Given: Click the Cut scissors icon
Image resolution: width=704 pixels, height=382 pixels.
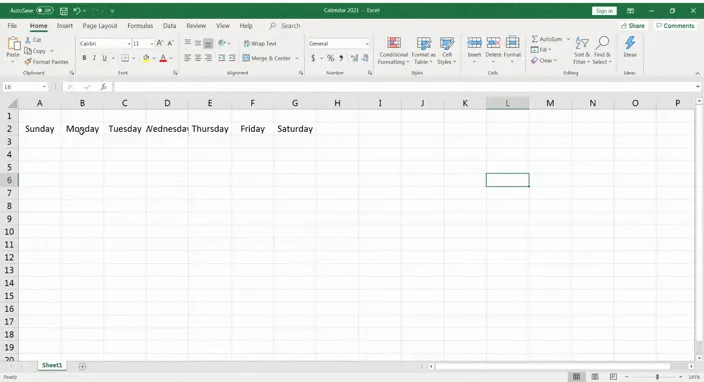Looking at the screenshot, I should coord(28,40).
